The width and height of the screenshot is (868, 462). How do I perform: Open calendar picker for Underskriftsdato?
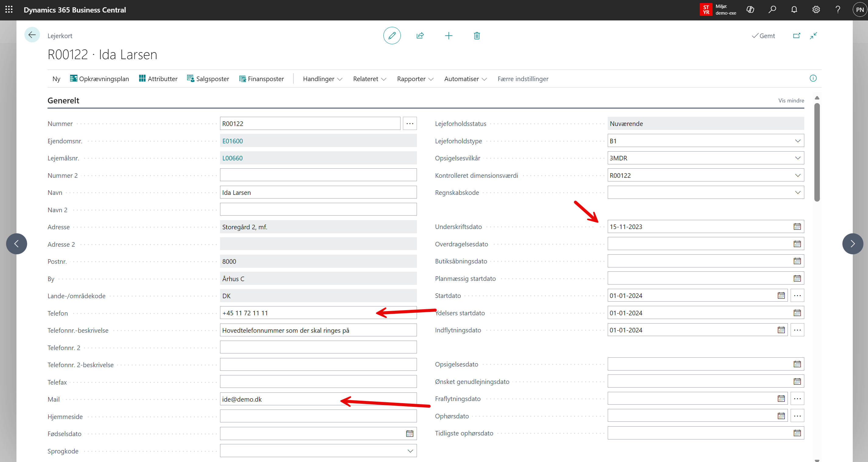797,227
